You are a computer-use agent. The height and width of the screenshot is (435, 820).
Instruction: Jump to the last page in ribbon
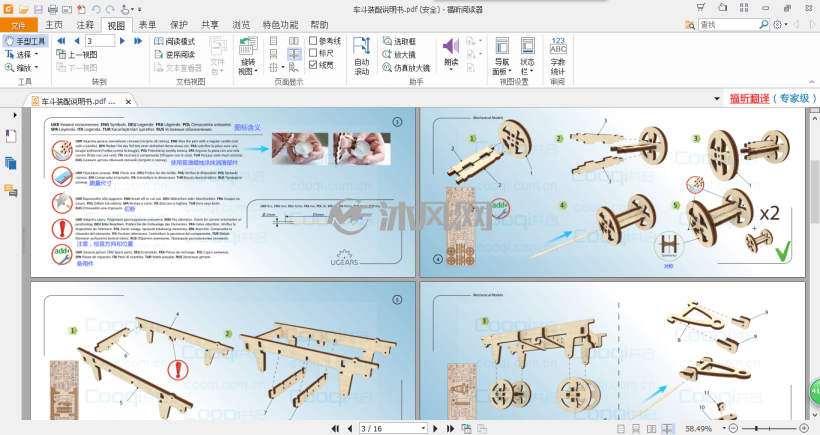pos(138,41)
